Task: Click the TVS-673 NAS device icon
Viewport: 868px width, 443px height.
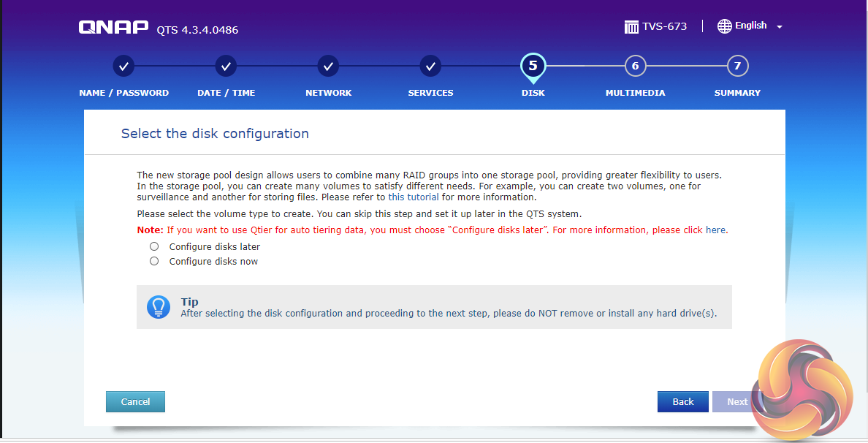Action: coord(631,26)
